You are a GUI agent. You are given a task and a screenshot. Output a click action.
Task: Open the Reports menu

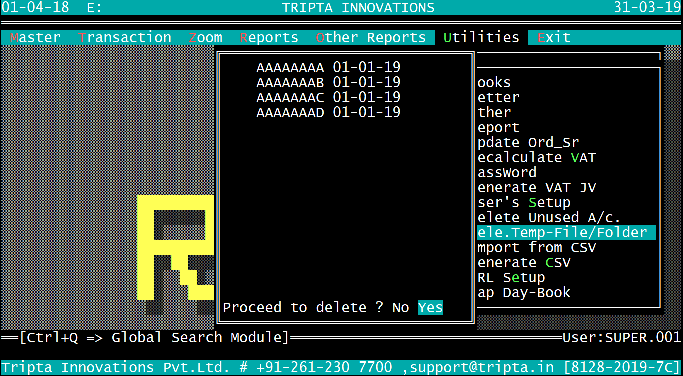click(x=269, y=37)
